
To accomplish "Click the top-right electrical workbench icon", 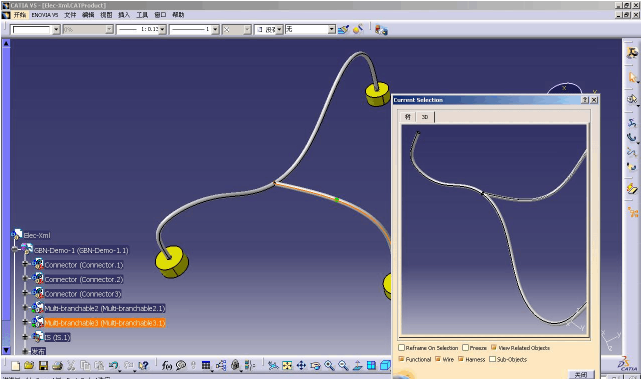I will (x=632, y=53).
